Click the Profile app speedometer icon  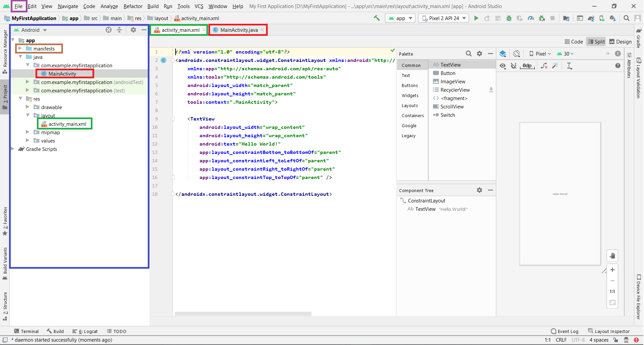(x=531, y=18)
